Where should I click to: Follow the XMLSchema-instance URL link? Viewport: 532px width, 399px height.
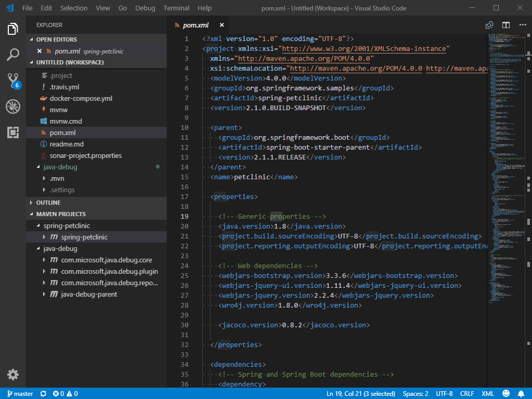(x=364, y=49)
